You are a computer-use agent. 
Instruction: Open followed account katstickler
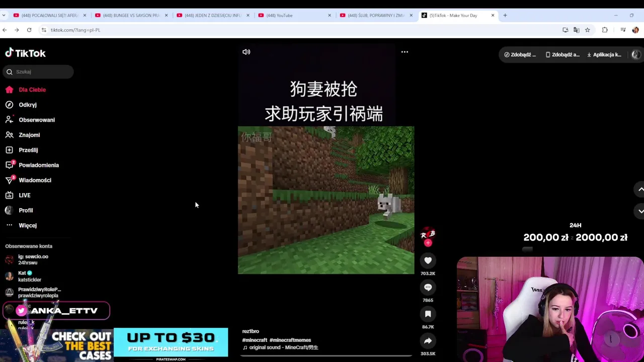(x=30, y=276)
